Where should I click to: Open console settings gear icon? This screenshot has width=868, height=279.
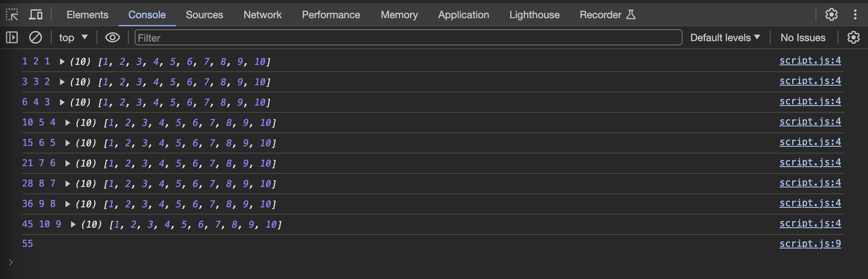(853, 38)
